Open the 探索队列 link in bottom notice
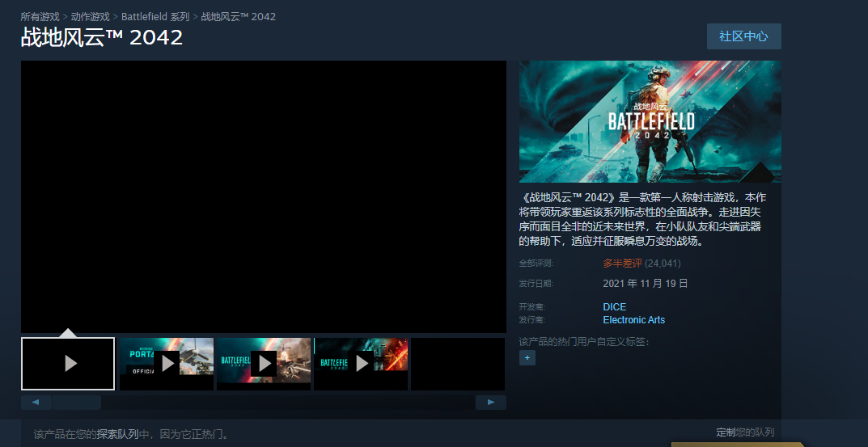Screen dimensions: 868x447 (x=118, y=434)
